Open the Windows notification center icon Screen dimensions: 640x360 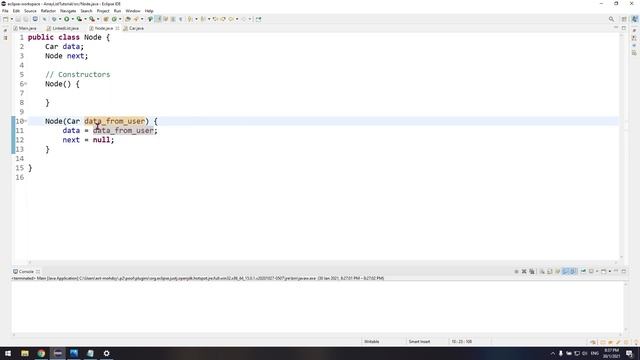(x=630, y=353)
